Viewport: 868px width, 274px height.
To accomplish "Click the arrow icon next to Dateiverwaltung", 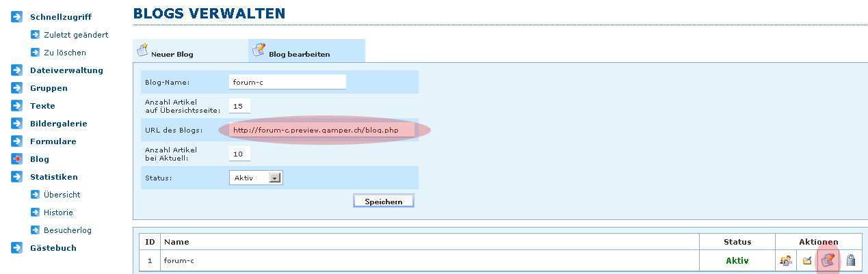I will pos(17,70).
